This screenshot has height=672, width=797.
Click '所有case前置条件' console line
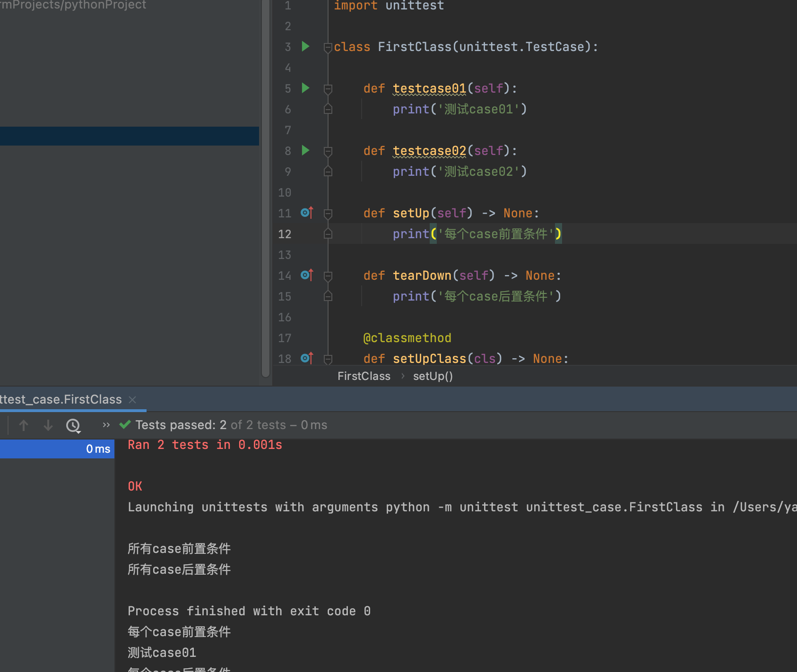click(179, 549)
